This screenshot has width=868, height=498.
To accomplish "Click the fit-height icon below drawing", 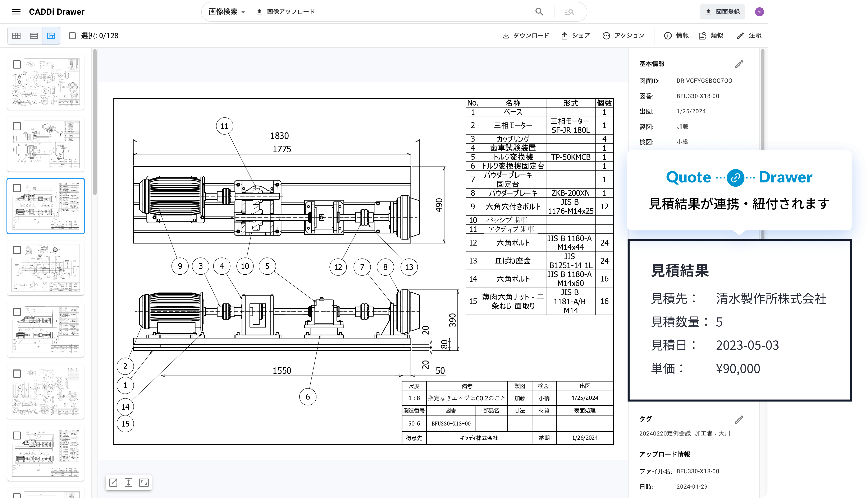I will pyautogui.click(x=128, y=483).
